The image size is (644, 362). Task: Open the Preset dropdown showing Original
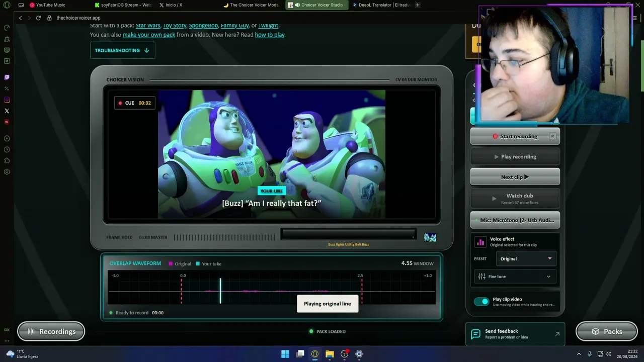tap(526, 259)
